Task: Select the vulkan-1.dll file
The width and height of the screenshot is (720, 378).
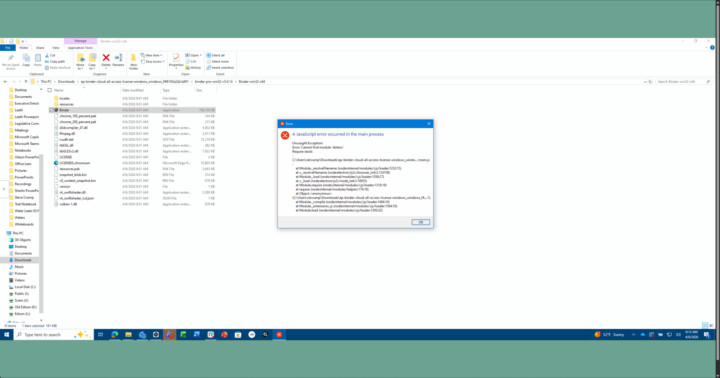Action: tap(68, 204)
